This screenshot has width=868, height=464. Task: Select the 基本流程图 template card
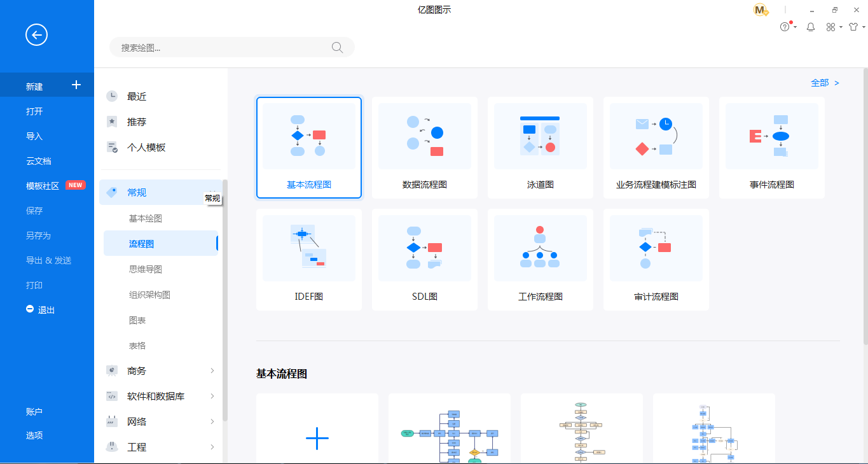click(309, 148)
